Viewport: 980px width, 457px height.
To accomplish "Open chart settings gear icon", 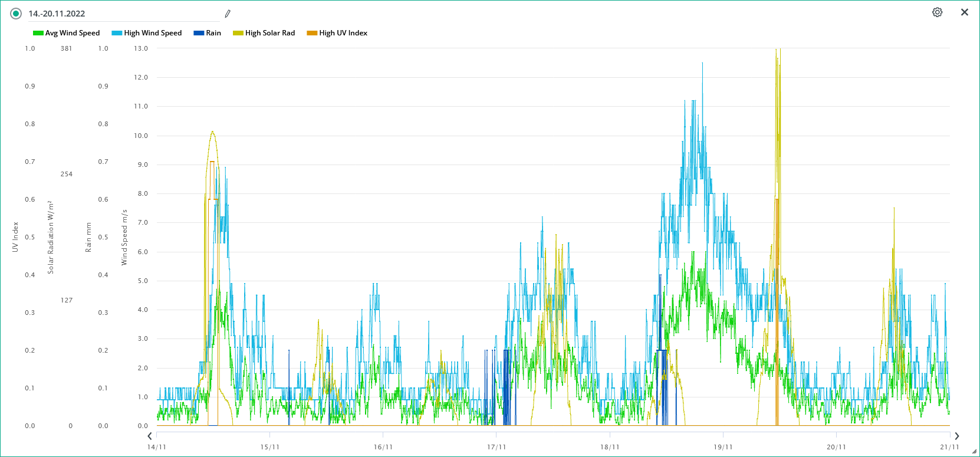I will tap(937, 12).
